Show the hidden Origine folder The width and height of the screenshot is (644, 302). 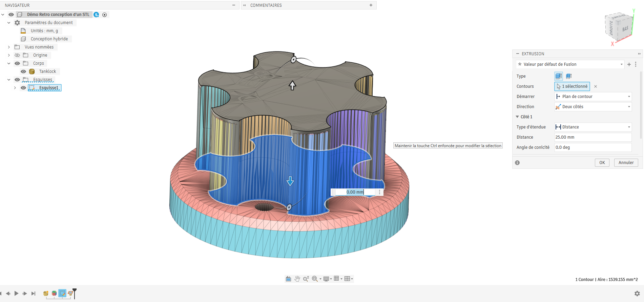click(x=17, y=55)
